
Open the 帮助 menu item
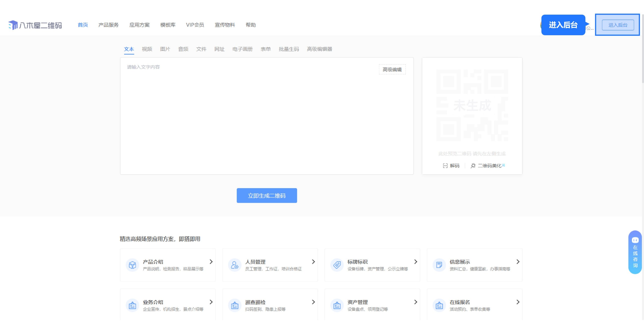coord(251,25)
